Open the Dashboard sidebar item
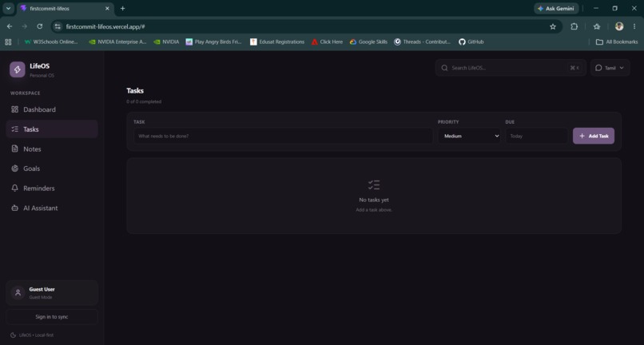644x345 pixels. point(52,109)
